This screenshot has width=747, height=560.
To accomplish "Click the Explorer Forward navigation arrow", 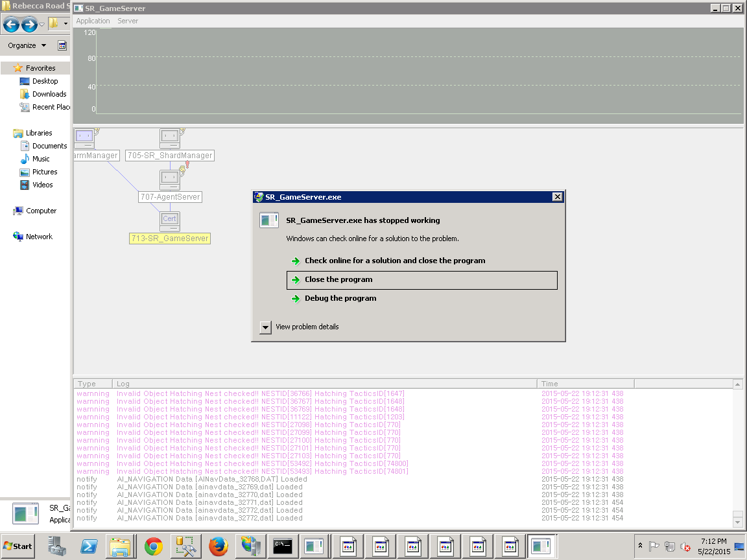I will point(30,24).
